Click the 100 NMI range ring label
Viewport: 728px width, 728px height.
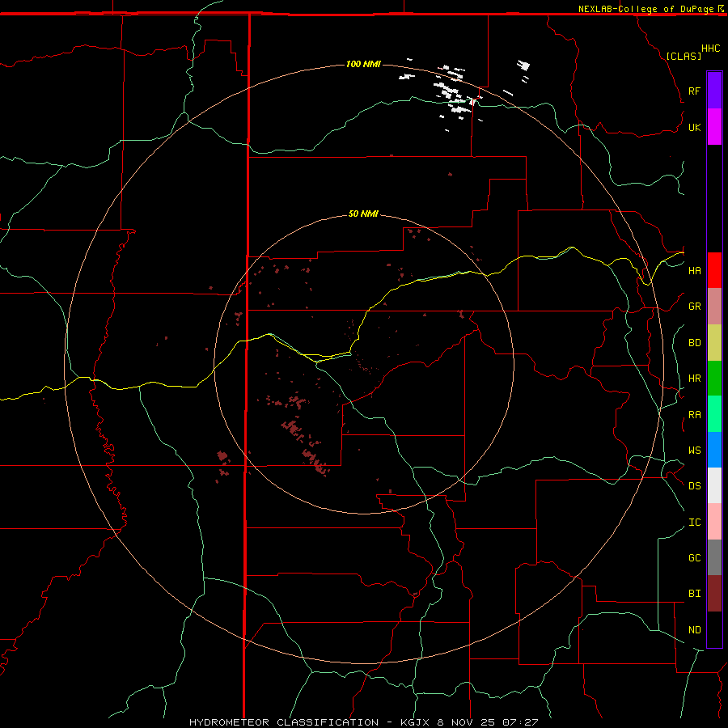[363, 64]
